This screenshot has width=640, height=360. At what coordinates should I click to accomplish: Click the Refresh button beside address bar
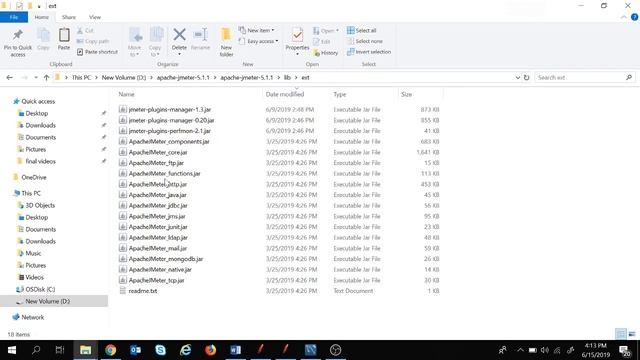click(x=527, y=78)
